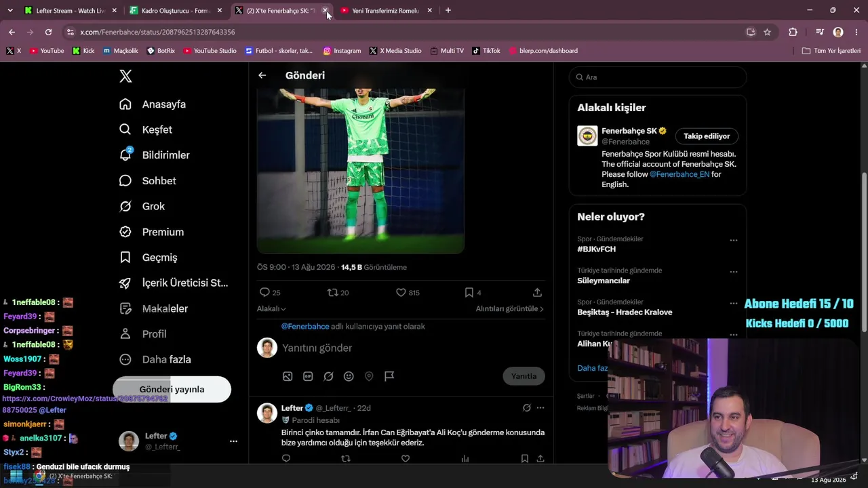Image resolution: width=868 pixels, height=488 pixels.
Task: Open Alıntıları görüntüle link
Action: click(510, 308)
